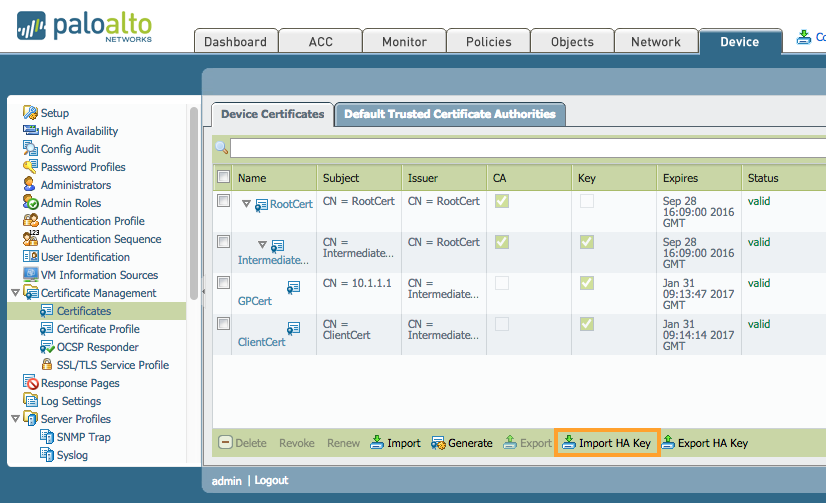Toggle the select-all header checkbox
826x503 pixels.
[x=223, y=177]
